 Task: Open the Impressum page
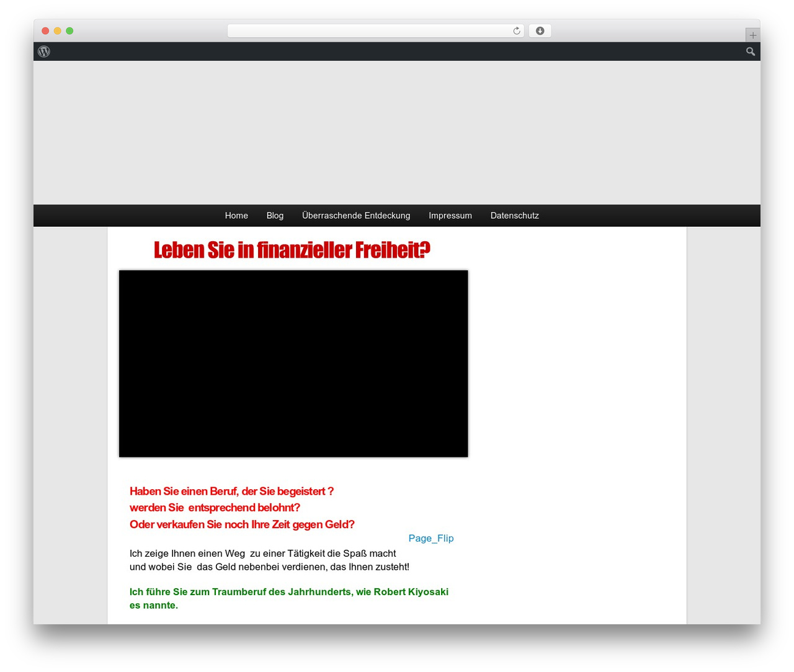[x=450, y=216]
